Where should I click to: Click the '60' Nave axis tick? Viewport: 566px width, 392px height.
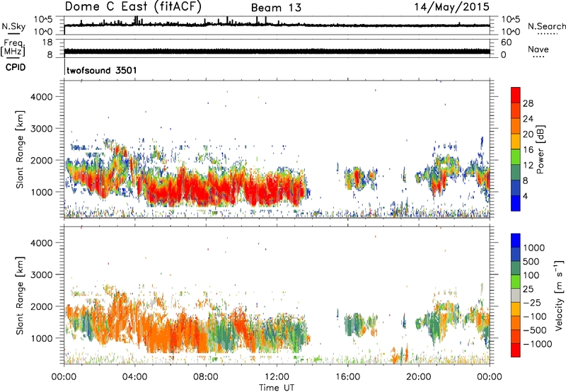pyautogui.click(x=506, y=42)
